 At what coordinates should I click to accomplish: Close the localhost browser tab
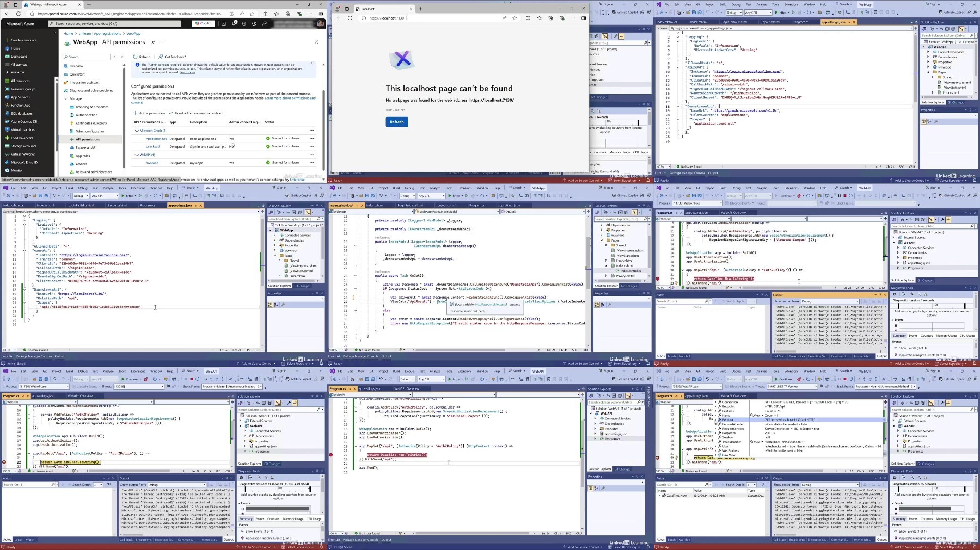click(x=411, y=9)
